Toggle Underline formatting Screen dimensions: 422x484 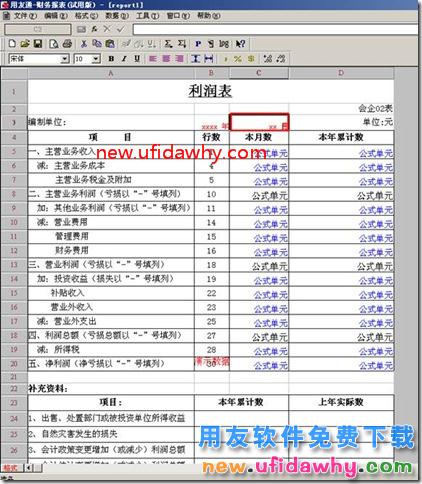[137, 59]
